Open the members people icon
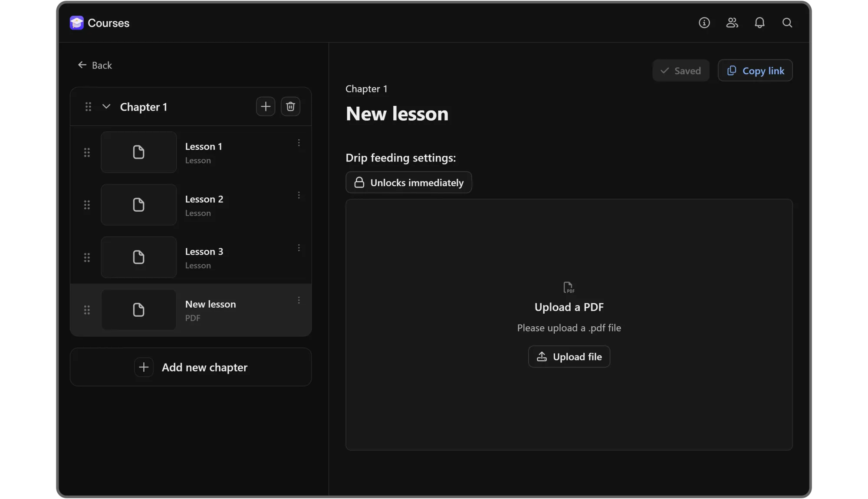Image resolution: width=868 pixels, height=499 pixels. [x=732, y=23]
